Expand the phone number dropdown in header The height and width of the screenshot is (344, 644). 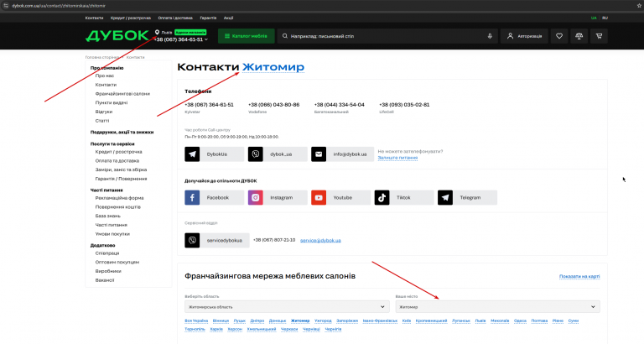click(x=206, y=39)
